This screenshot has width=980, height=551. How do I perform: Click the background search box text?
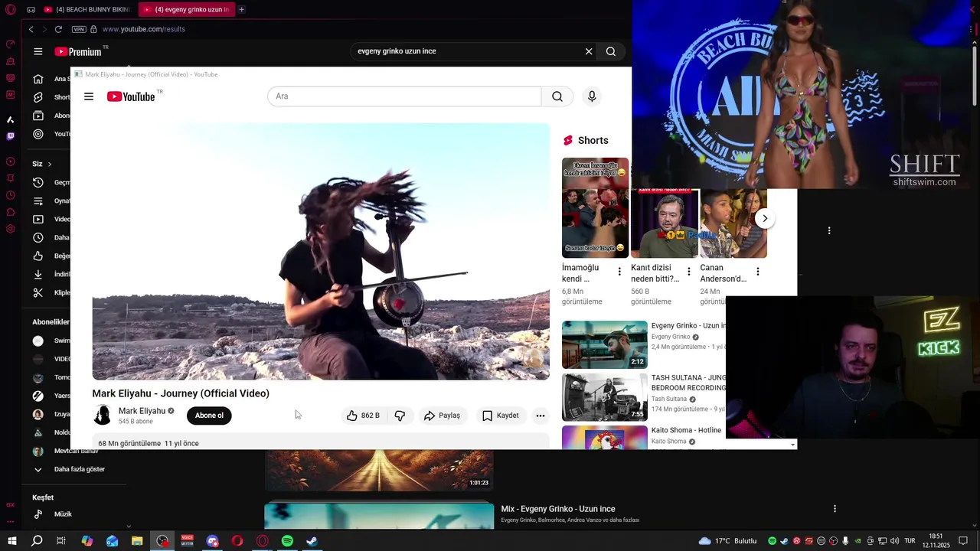pyautogui.click(x=397, y=51)
